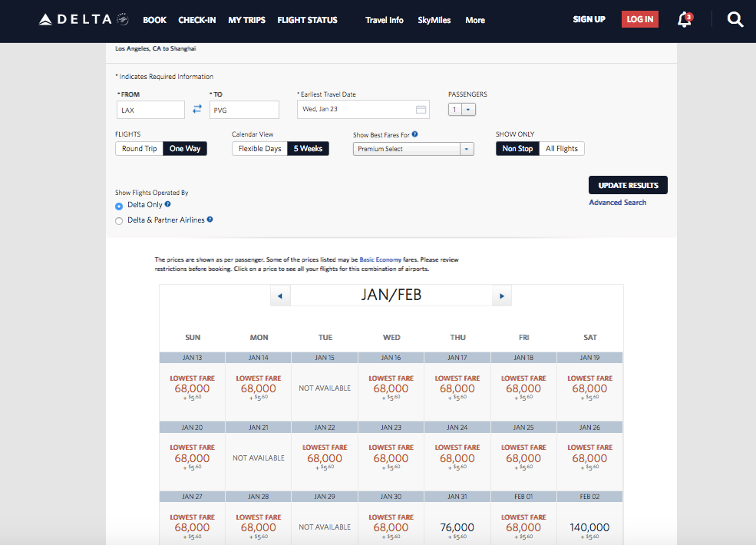Image resolution: width=756 pixels, height=545 pixels.
Task: Click info icon next to Delta & Partner Airlines
Action: point(210,220)
